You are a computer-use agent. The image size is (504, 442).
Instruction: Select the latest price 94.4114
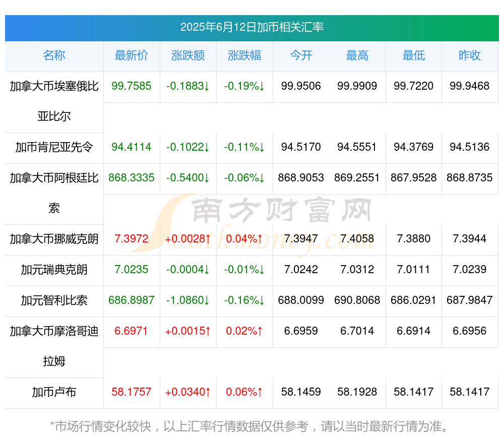tap(132, 147)
